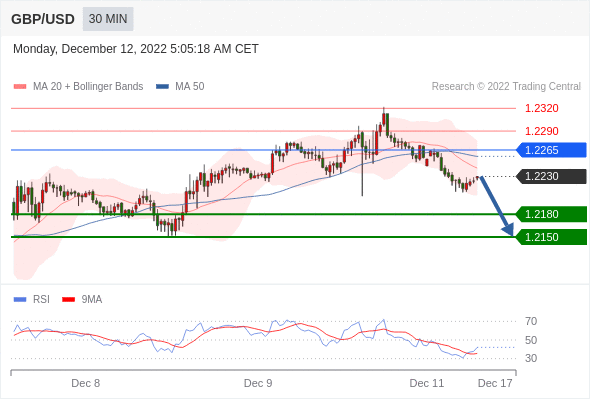590x400 pixels.
Task: Select the 1.2265 pivot price tag
Action: pyautogui.click(x=551, y=150)
